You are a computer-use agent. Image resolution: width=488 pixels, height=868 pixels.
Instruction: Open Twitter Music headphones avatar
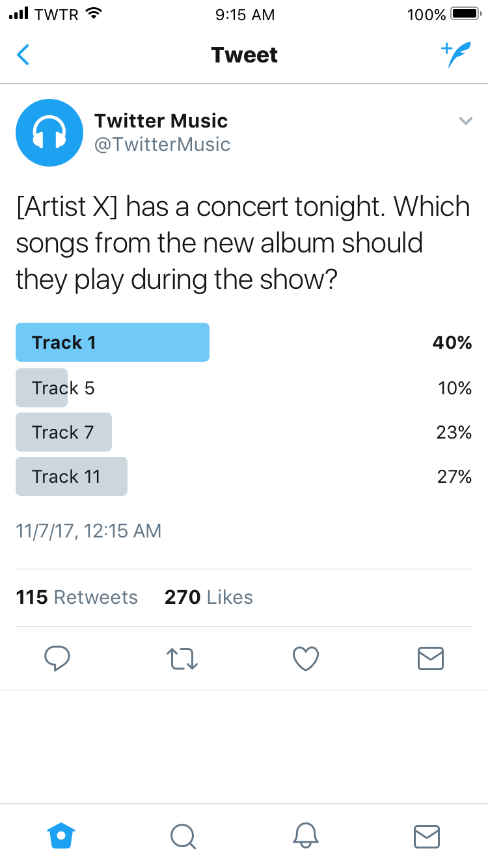[49, 133]
